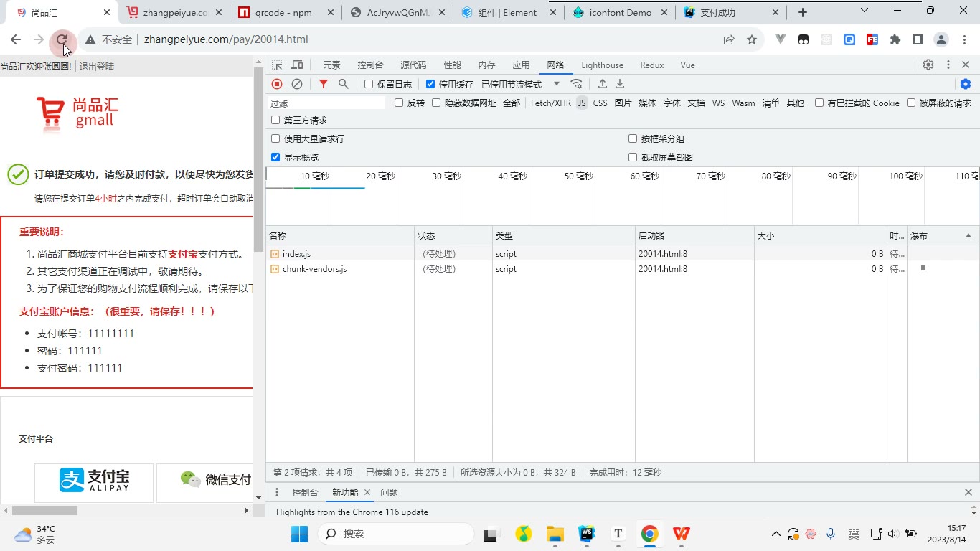Open the Vue DevTools tab
980x551 pixels.
click(687, 65)
